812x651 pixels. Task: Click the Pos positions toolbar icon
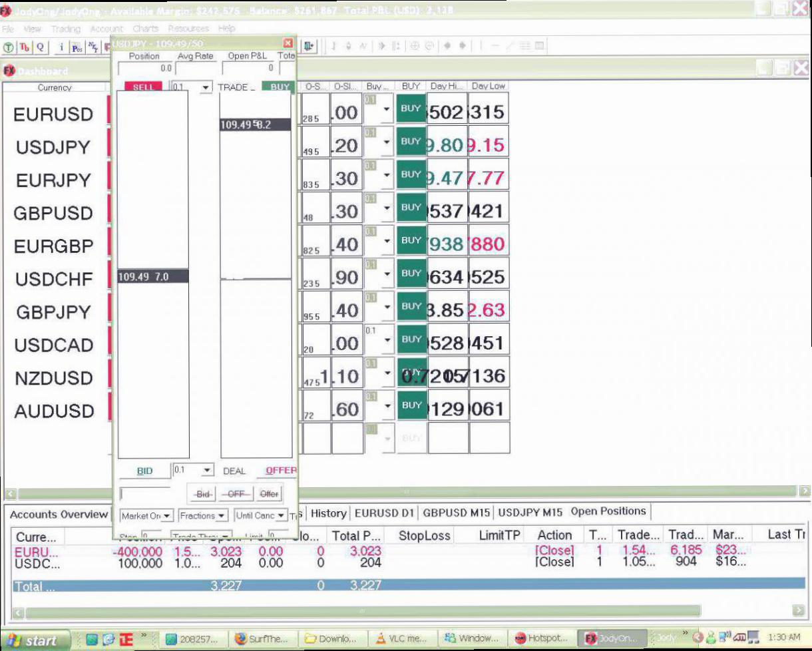click(x=77, y=47)
